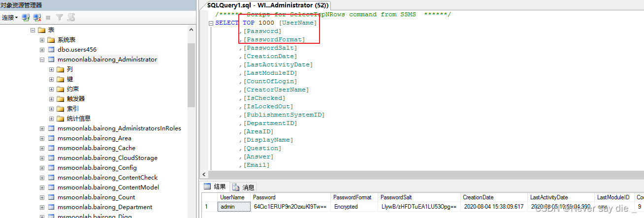Screen dimensions: 644x218
Task: Select the 系统表 folder icon
Action: click(x=51, y=40)
